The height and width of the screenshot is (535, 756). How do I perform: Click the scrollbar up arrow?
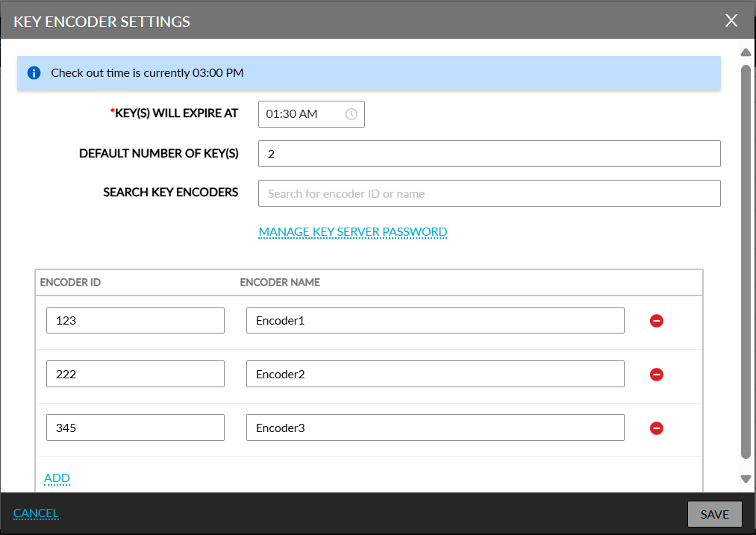pyautogui.click(x=746, y=52)
